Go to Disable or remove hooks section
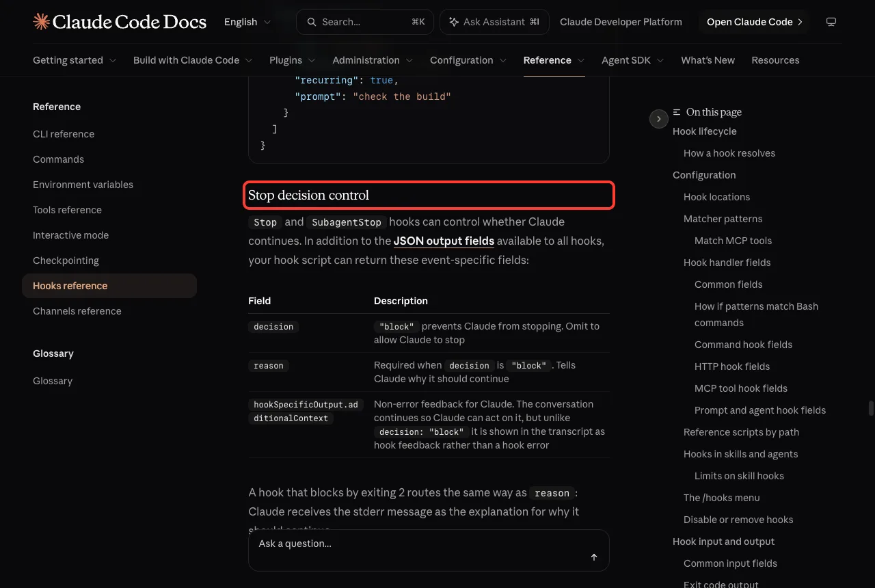The width and height of the screenshot is (875, 588). 738,520
